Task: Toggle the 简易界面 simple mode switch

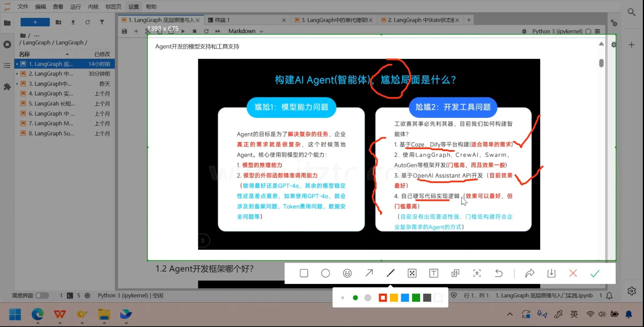Action: click(x=42, y=296)
